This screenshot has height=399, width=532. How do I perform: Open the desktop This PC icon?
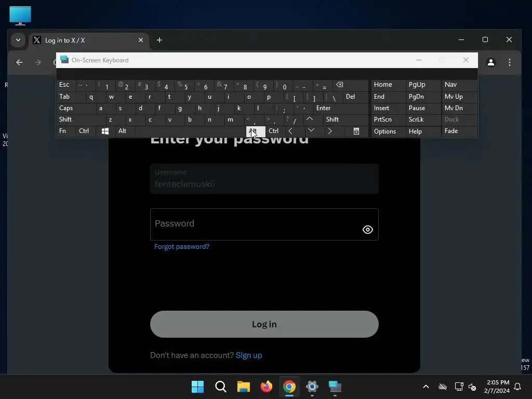[x=20, y=16]
